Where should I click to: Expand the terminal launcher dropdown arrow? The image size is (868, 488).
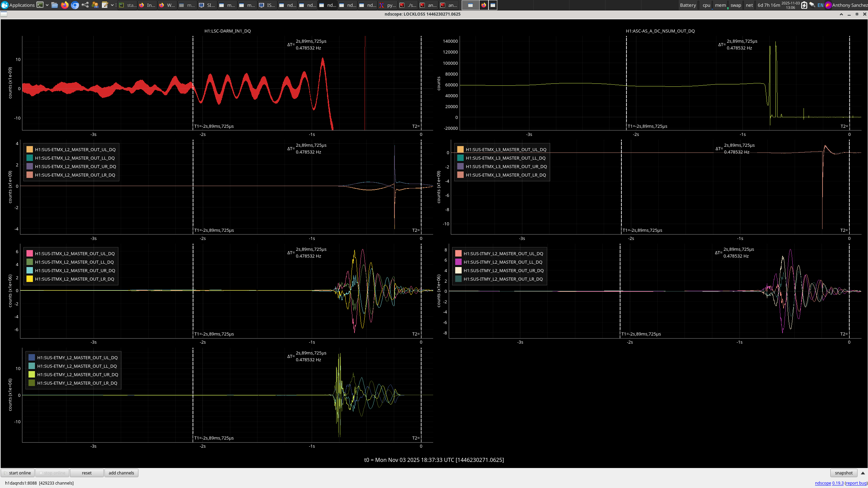pyautogui.click(x=47, y=5)
